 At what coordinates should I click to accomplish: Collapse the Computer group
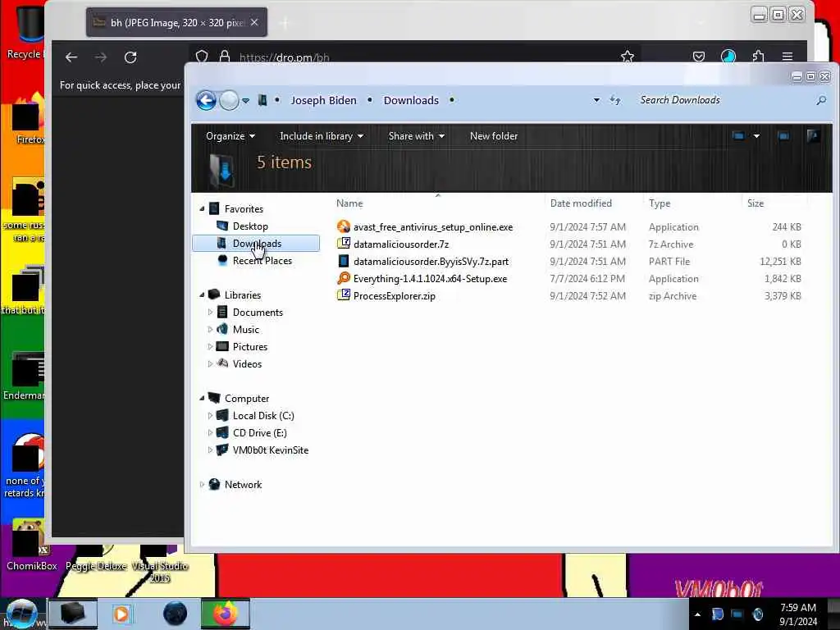[x=202, y=398]
